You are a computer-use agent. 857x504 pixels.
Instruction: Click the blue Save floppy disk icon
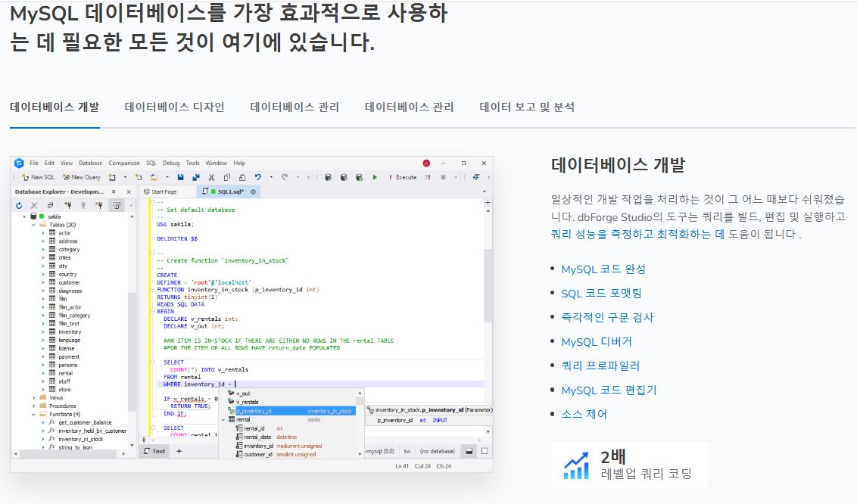(x=180, y=178)
